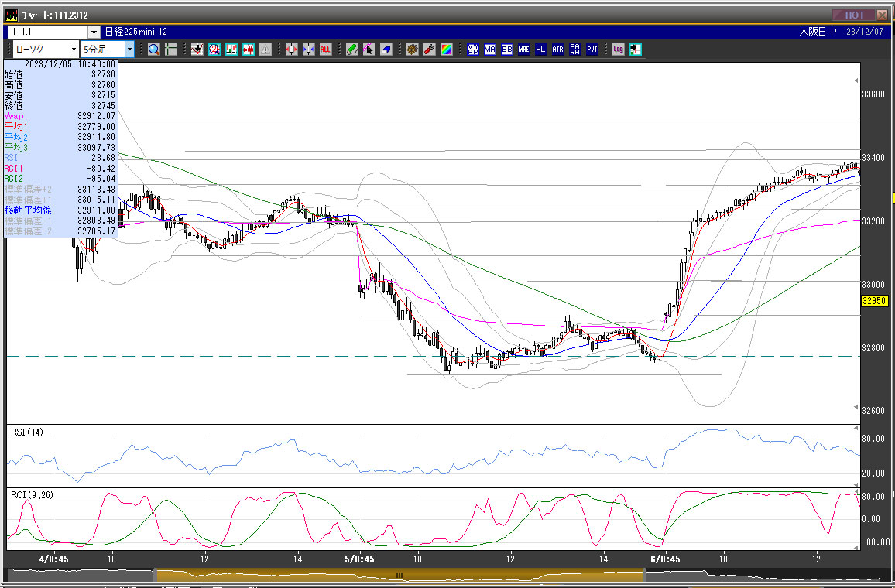Click the 日経225mini 12 instrument name
The image size is (895, 588).
[x=135, y=32]
